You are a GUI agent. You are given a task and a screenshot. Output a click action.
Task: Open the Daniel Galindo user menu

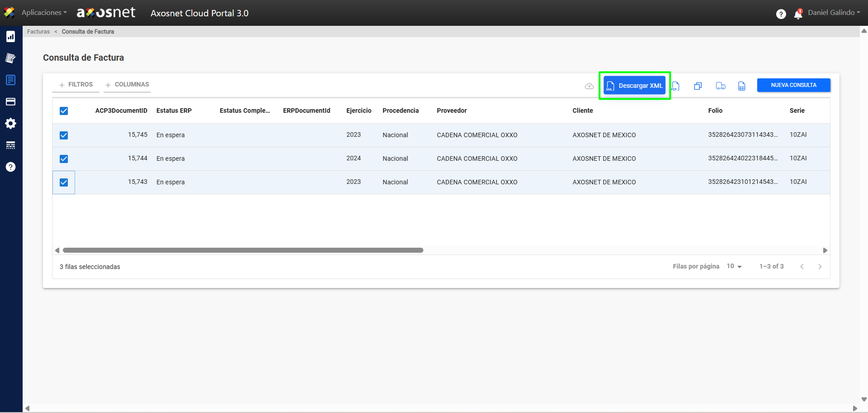pos(834,13)
